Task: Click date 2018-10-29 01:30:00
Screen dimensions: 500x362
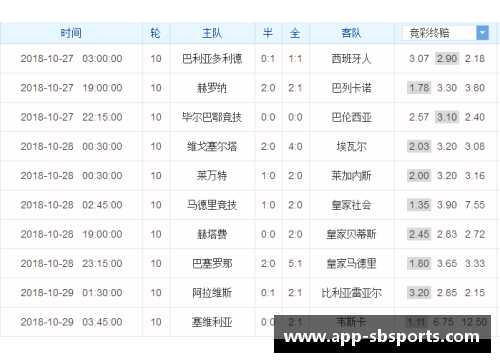Action: pyautogui.click(x=71, y=293)
